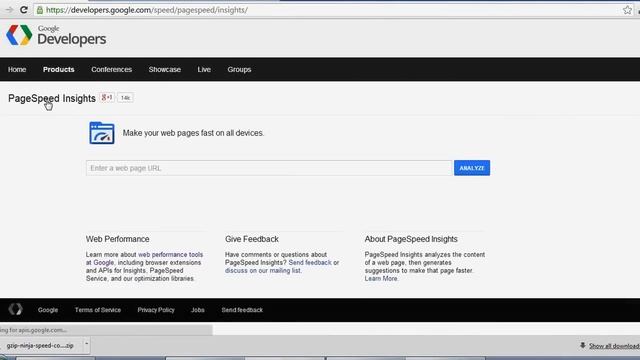Click Show all downloads link

pos(614,346)
